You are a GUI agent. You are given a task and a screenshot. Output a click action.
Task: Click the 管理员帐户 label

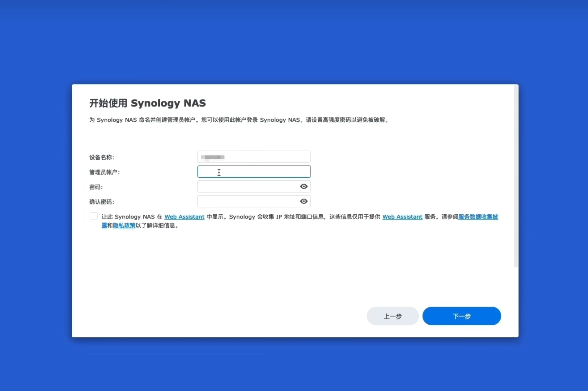coord(105,172)
